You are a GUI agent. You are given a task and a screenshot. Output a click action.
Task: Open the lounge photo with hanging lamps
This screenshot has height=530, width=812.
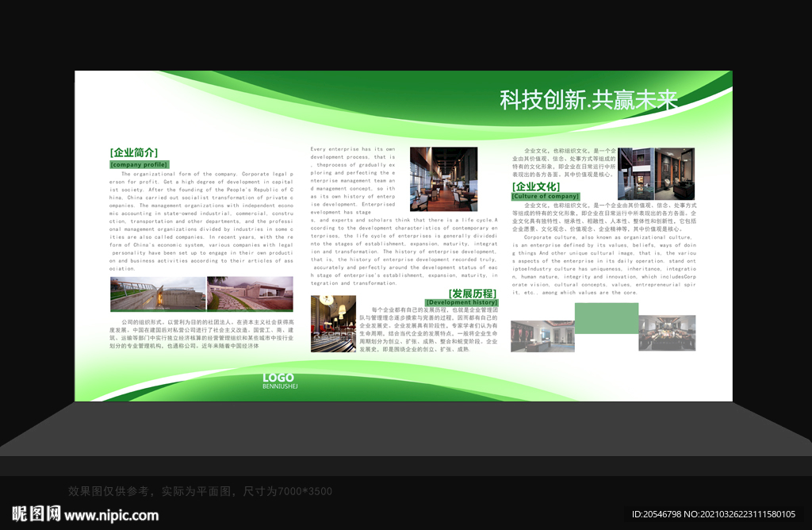coord(333,323)
